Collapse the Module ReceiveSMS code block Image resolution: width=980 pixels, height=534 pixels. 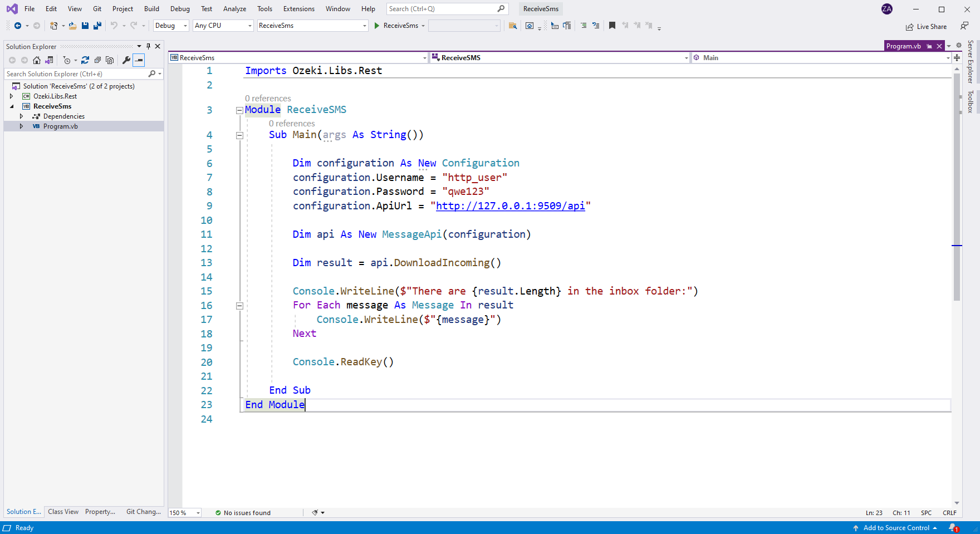239,110
